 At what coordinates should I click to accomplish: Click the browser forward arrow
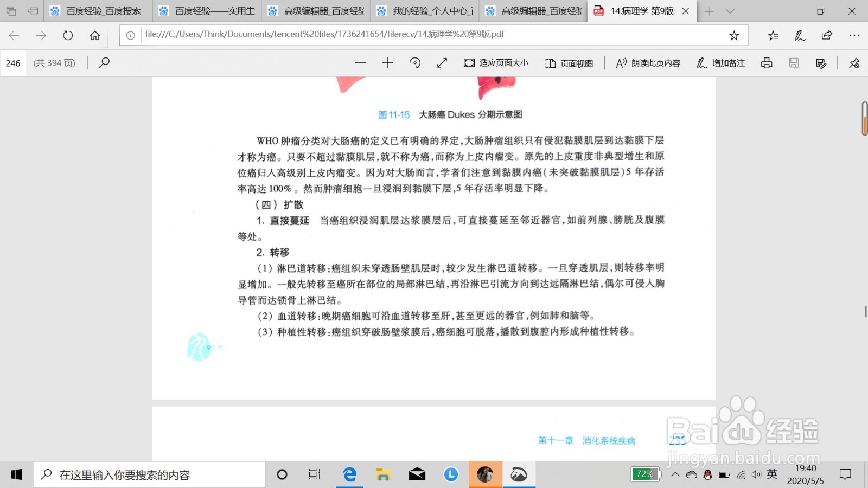[x=41, y=35]
